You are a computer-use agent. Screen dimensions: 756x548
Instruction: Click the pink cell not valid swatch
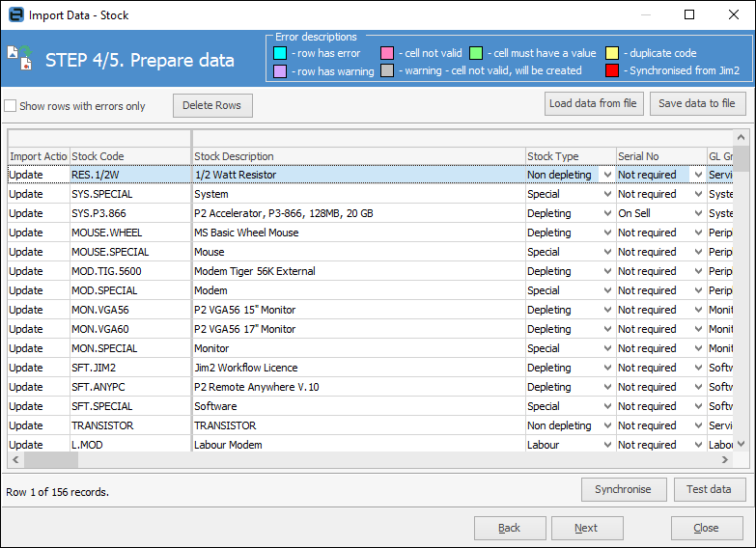(387, 53)
